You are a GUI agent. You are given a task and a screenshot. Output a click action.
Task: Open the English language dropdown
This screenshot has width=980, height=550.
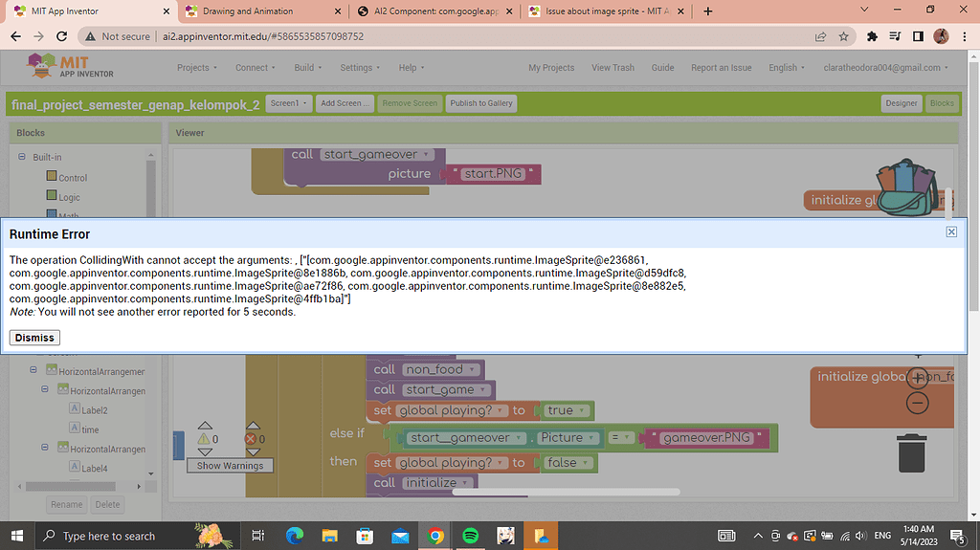point(788,68)
